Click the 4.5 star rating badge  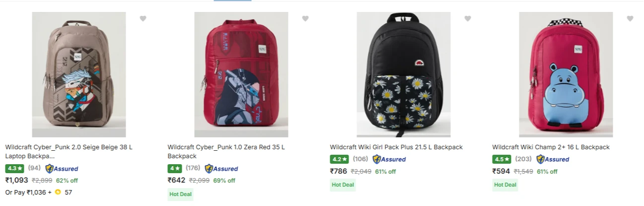pyautogui.click(x=501, y=160)
